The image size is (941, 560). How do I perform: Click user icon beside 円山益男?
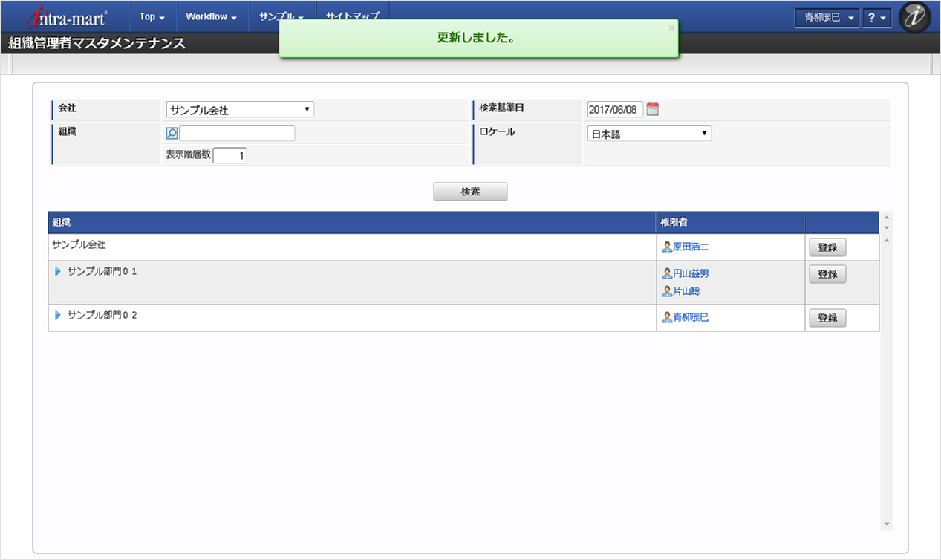(x=667, y=273)
